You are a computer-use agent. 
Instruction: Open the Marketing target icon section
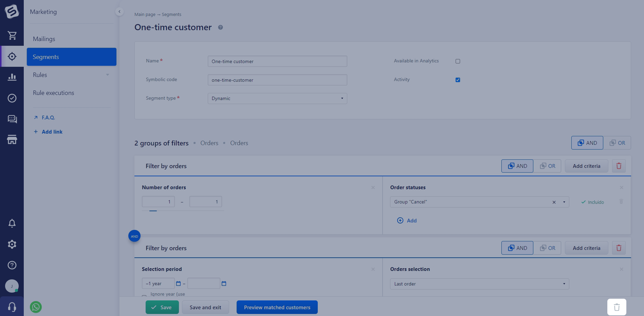pyautogui.click(x=12, y=56)
